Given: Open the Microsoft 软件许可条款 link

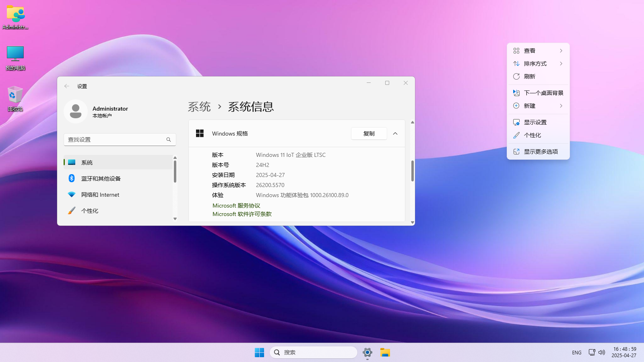Looking at the screenshot, I should [242, 214].
